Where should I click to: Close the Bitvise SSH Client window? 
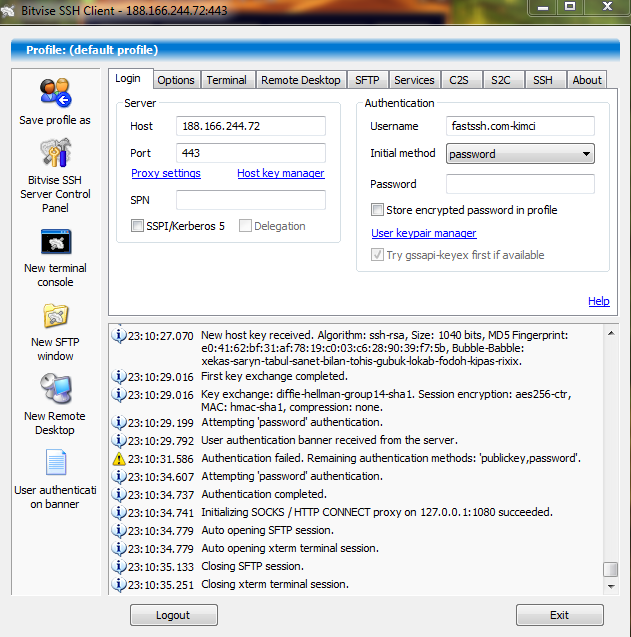point(607,7)
